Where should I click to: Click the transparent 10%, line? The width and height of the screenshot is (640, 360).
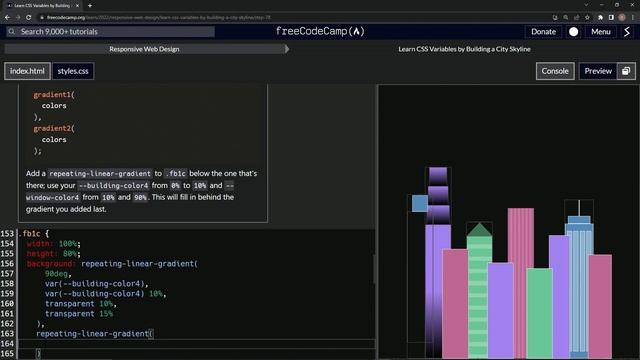point(81,304)
